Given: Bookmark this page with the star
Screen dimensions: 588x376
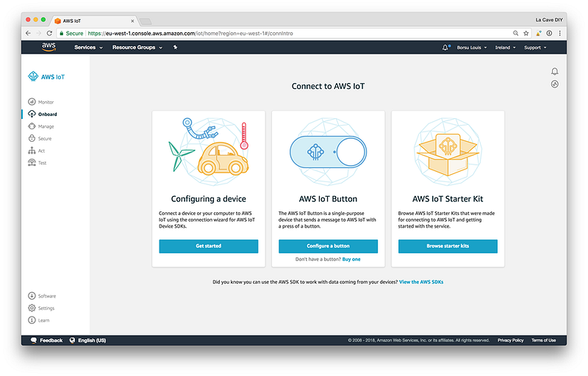Looking at the screenshot, I should coord(526,33).
